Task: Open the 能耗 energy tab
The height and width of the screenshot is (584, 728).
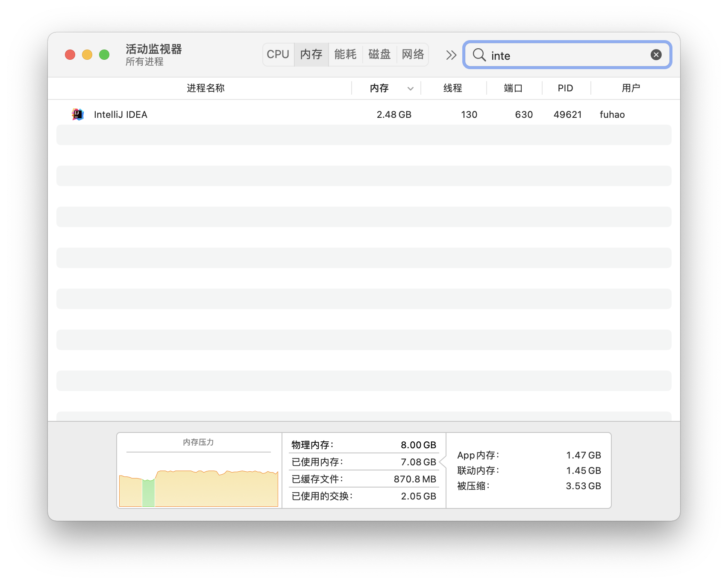Action: click(x=345, y=55)
